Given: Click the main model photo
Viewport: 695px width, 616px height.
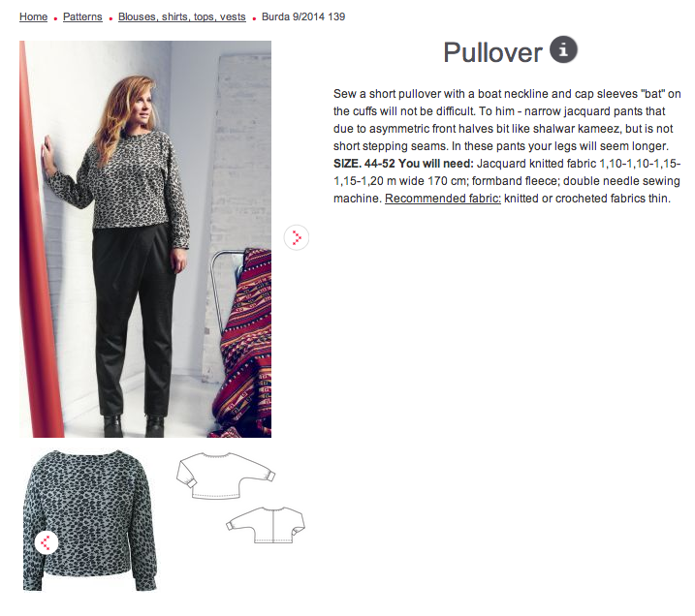Looking at the screenshot, I should [x=145, y=239].
